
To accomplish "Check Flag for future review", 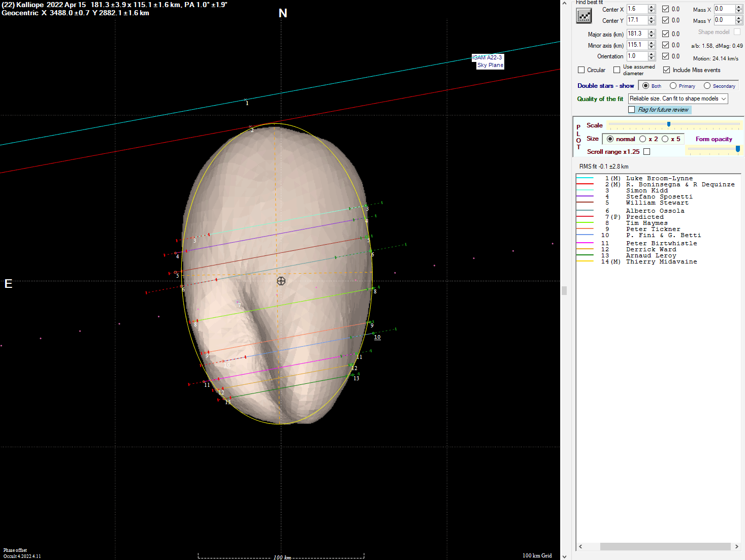I will [631, 110].
